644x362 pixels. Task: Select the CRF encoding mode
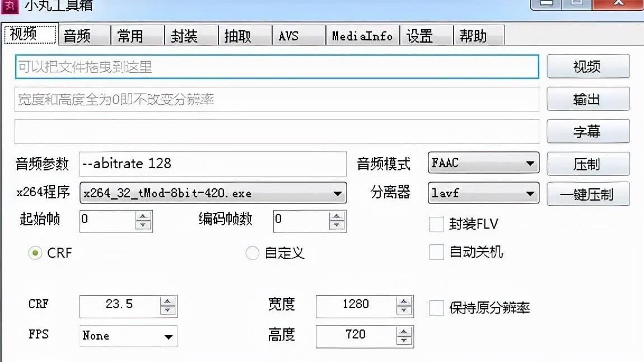coord(35,253)
